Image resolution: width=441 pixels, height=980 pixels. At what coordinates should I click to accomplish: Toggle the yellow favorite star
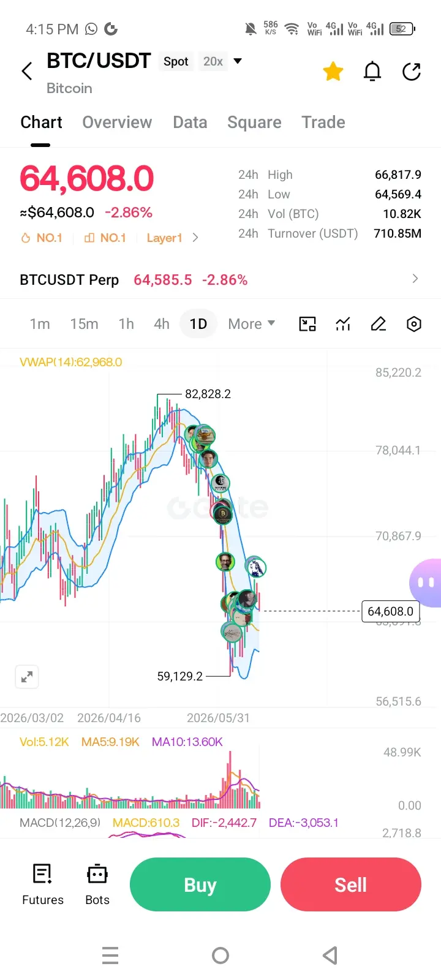tap(333, 72)
